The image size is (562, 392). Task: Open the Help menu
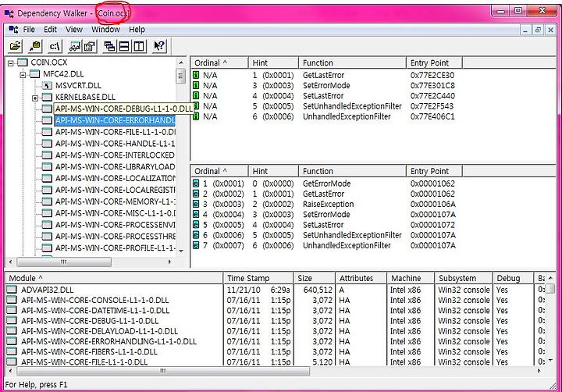[x=137, y=30]
